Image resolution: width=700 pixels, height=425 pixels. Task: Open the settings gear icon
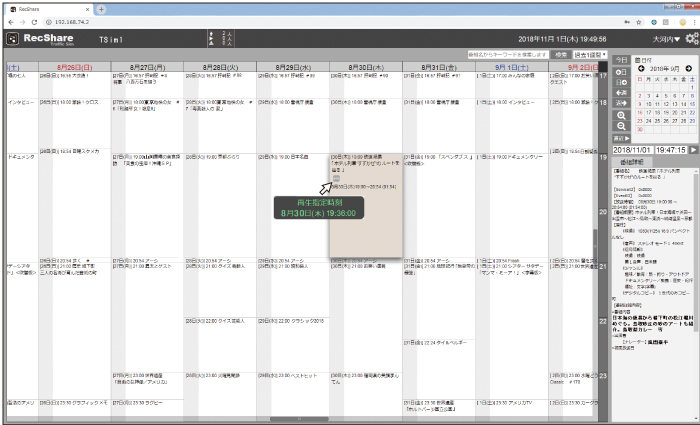click(x=691, y=39)
